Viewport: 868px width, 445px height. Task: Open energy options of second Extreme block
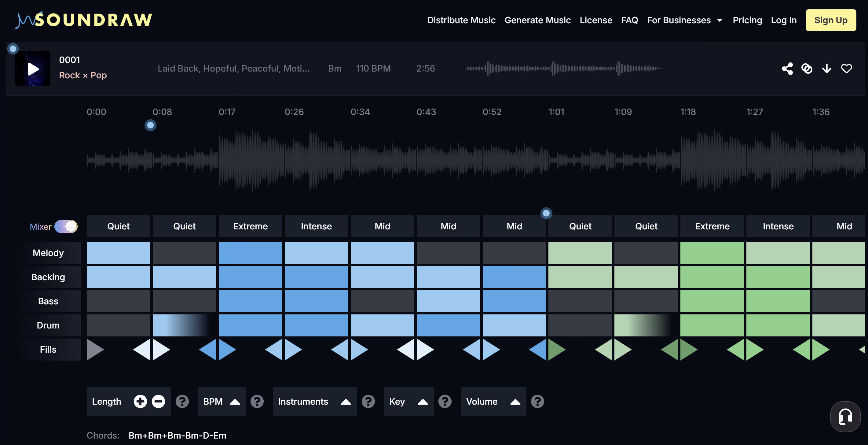pyautogui.click(x=712, y=226)
